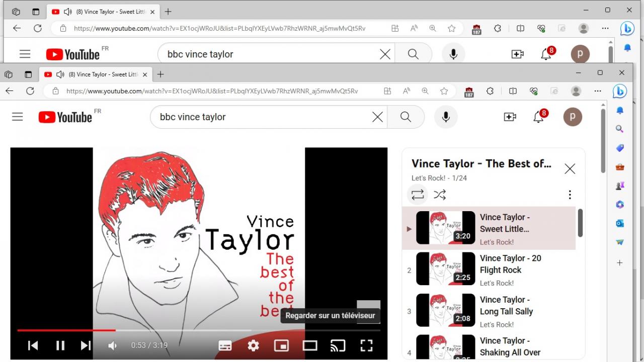Cast video to a TV
The image size is (644, 362).
tap(338, 345)
